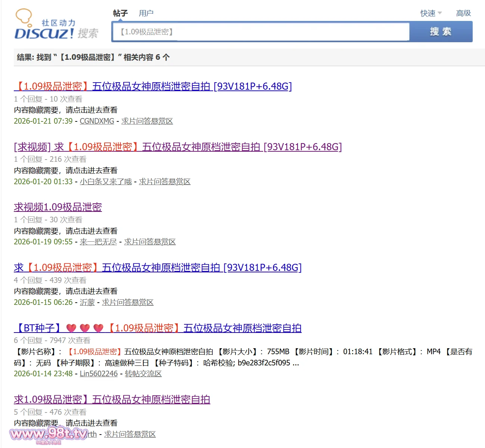This screenshot has height=448, width=485.
Task: Visit the profile of 来一把无尽
Action: [x=98, y=242]
